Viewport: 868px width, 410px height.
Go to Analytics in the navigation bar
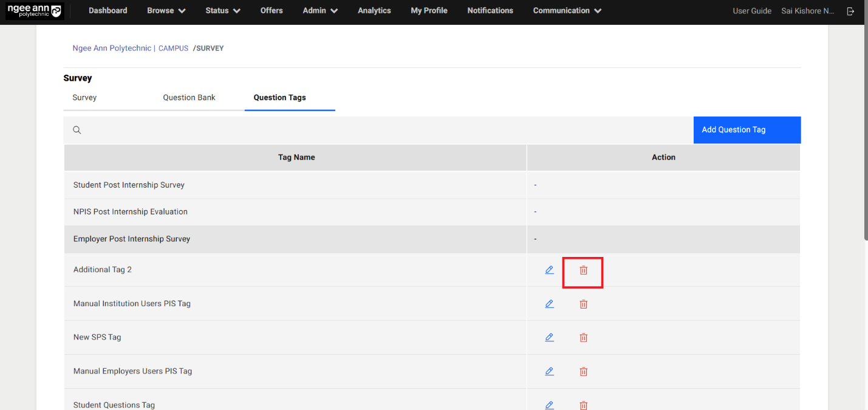click(x=374, y=11)
